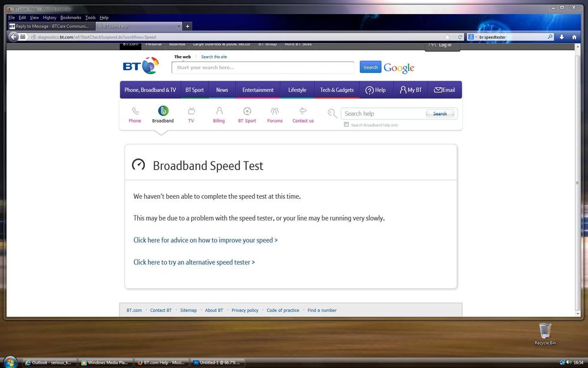Open a new tab with the plus button

click(187, 27)
